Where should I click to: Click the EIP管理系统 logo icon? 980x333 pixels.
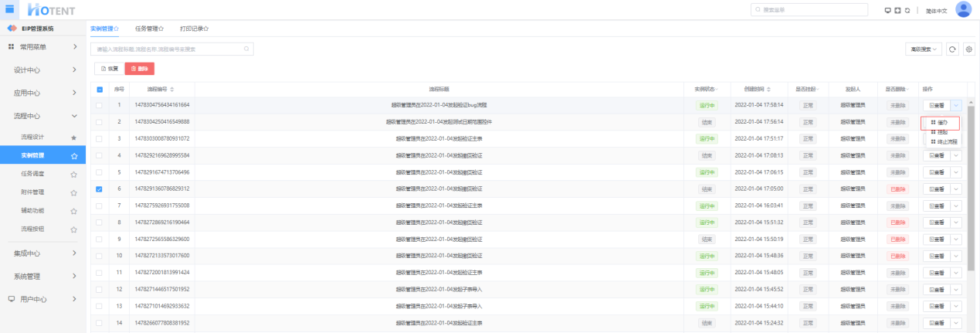point(12,29)
